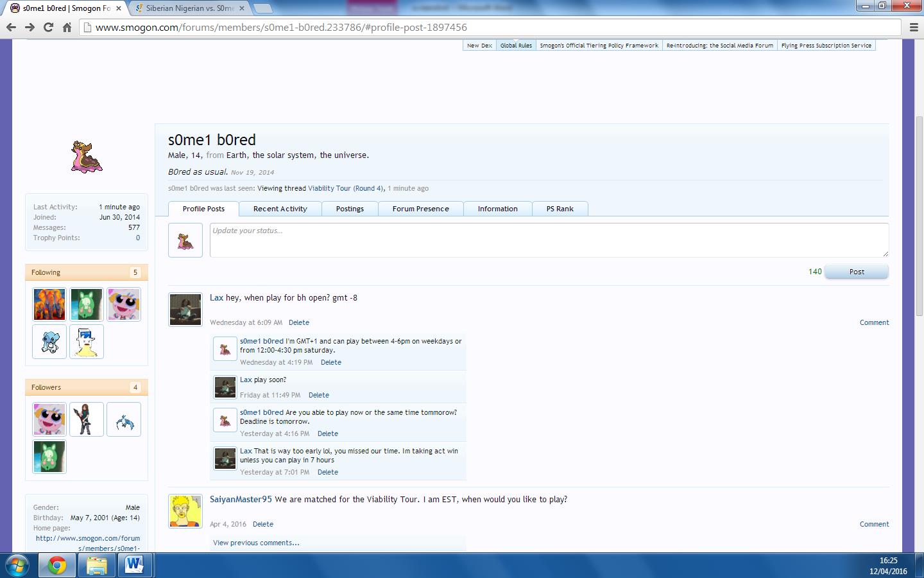Open the Chrome menu hamburger icon
924x578 pixels.
(914, 27)
